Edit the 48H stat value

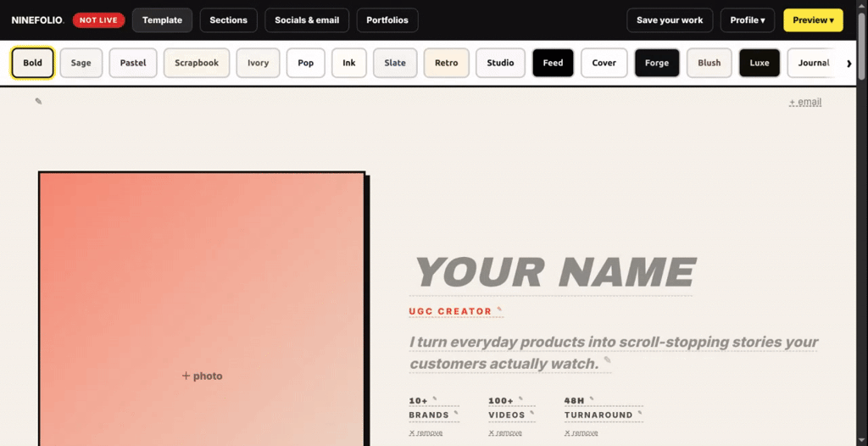pyautogui.click(x=575, y=400)
